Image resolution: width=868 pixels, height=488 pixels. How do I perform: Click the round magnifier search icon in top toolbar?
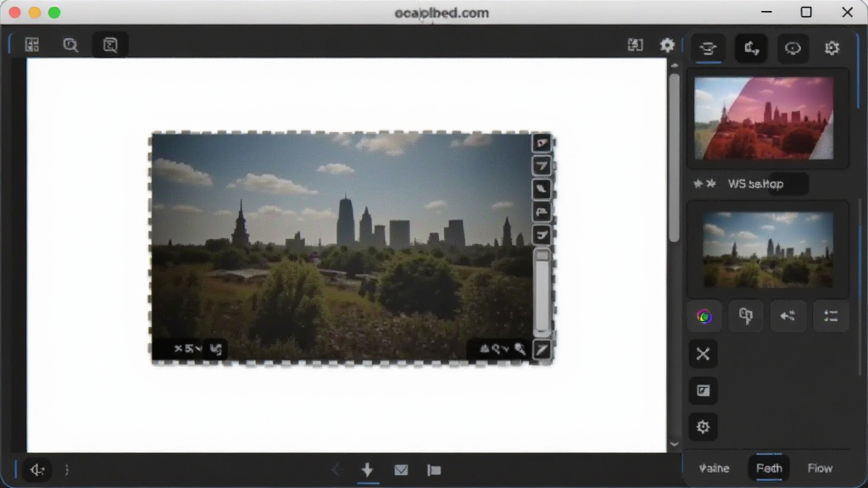(x=70, y=45)
